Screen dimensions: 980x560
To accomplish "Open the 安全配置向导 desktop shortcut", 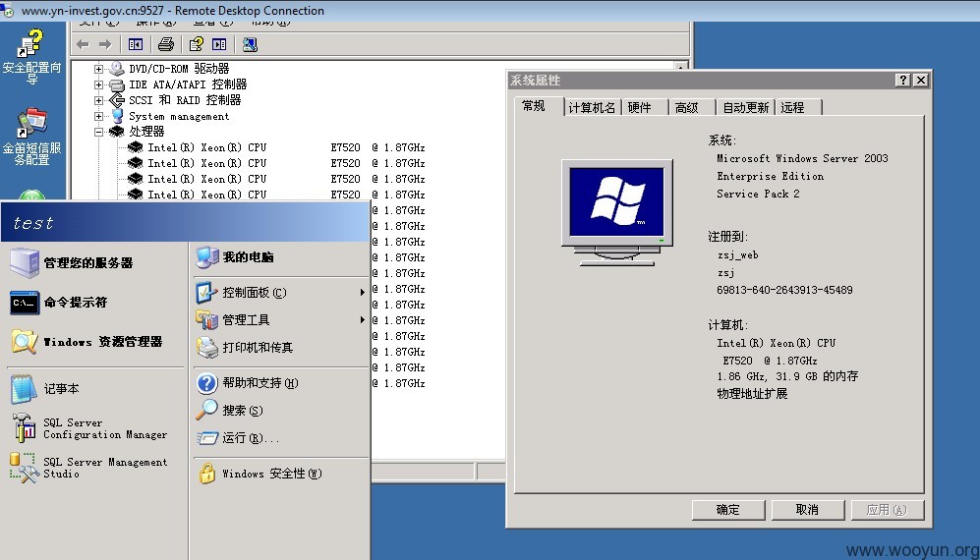I will 31,57.
